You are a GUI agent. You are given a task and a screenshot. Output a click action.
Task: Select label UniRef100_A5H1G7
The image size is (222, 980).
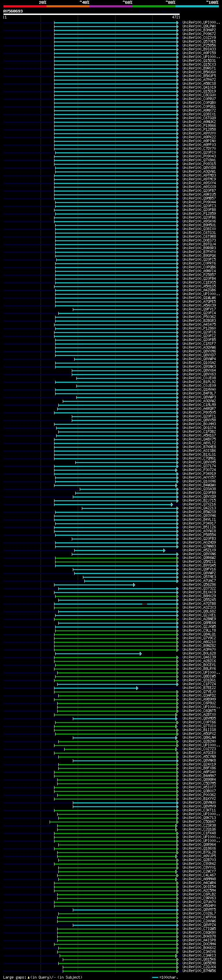click(199, 435)
